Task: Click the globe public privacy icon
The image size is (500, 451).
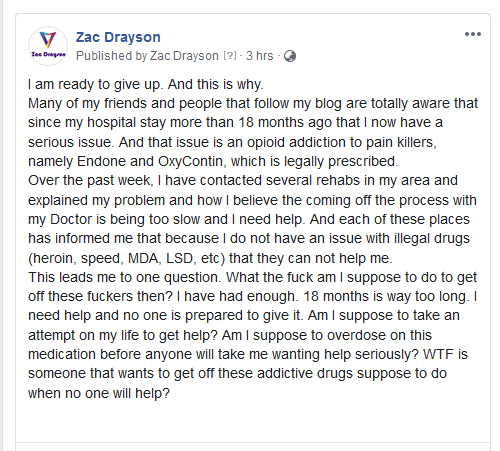Action: point(290,56)
